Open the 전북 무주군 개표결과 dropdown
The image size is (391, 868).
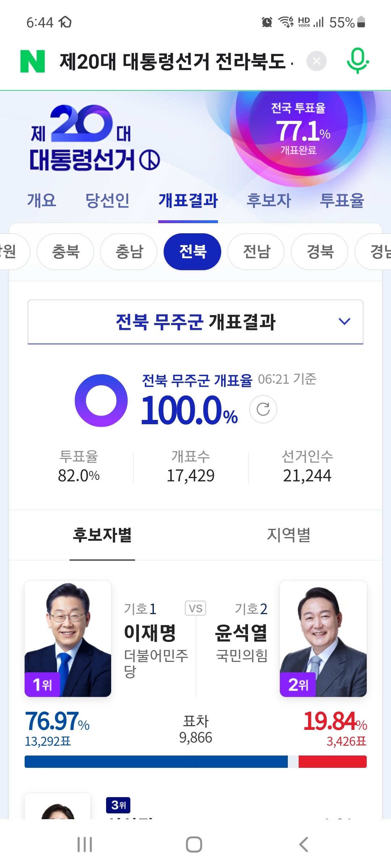(195, 322)
